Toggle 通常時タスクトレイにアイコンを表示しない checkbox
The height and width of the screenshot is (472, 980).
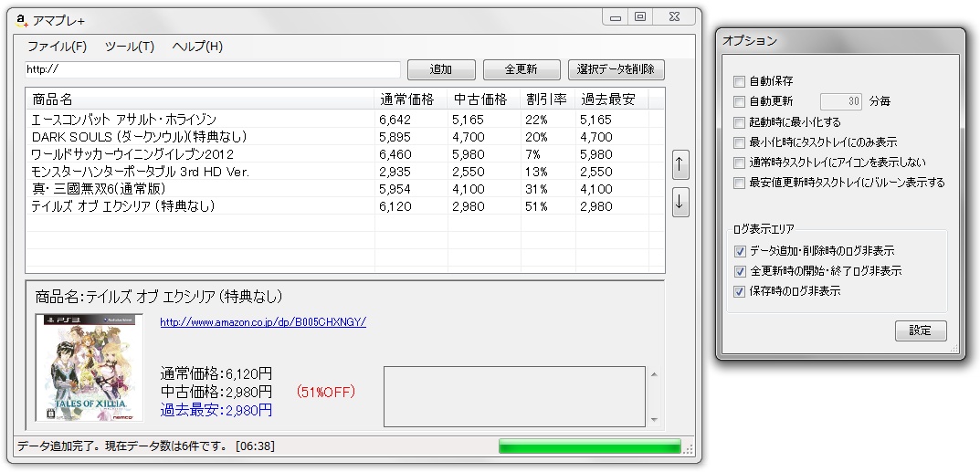740,163
